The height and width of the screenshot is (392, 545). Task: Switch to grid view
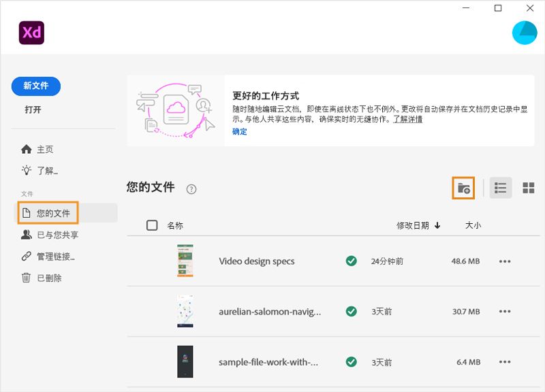click(x=529, y=188)
